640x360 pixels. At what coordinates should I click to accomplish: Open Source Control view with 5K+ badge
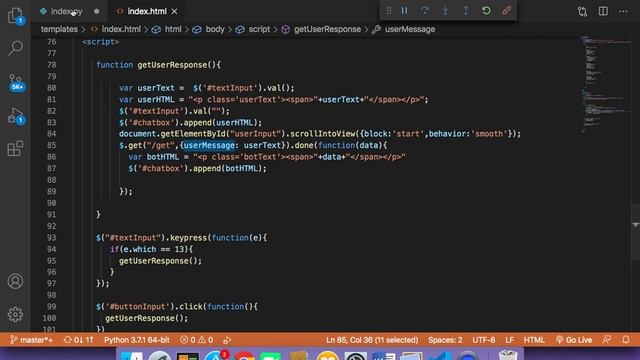[16, 82]
